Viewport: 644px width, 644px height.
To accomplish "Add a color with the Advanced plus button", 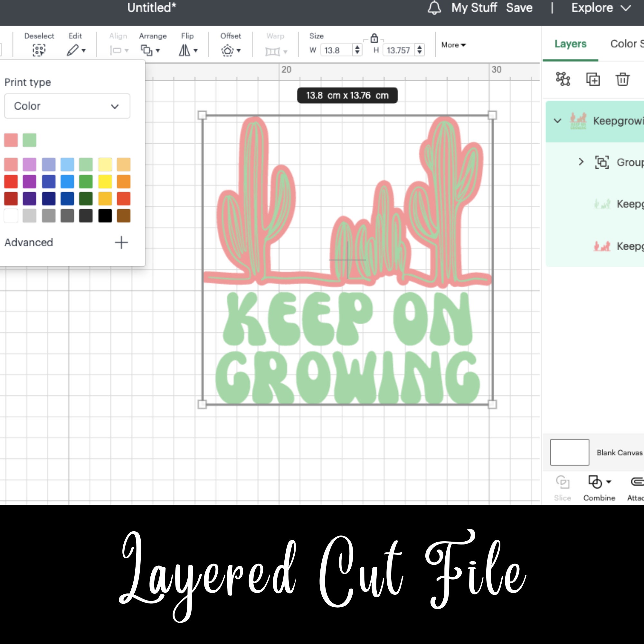I will tap(121, 242).
